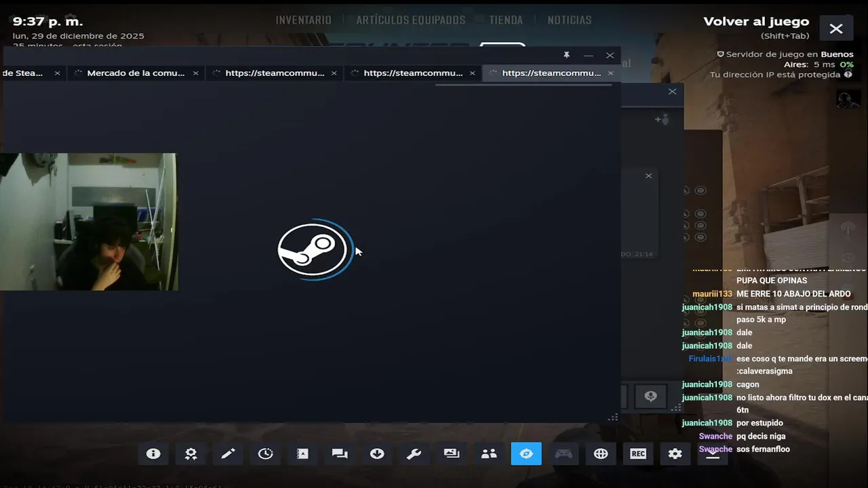The width and height of the screenshot is (868, 488).
Task: Open the overlay settings gear icon
Action: (675, 453)
